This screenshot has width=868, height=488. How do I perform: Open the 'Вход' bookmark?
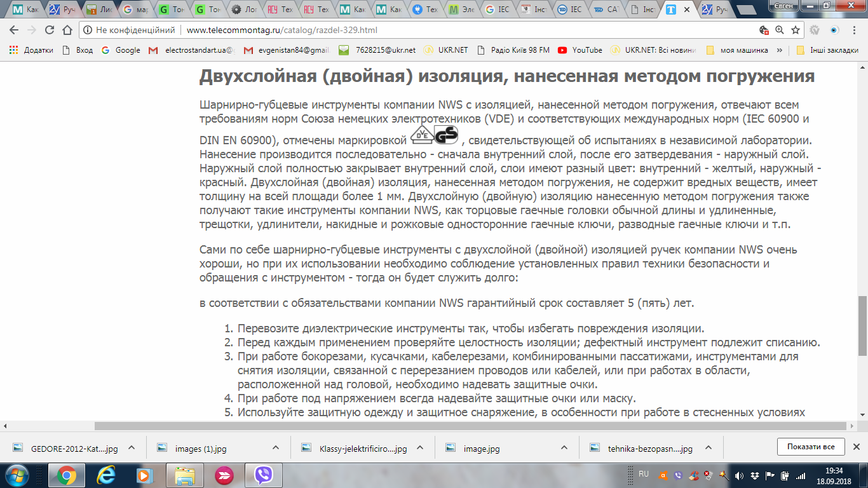pyautogui.click(x=78, y=50)
